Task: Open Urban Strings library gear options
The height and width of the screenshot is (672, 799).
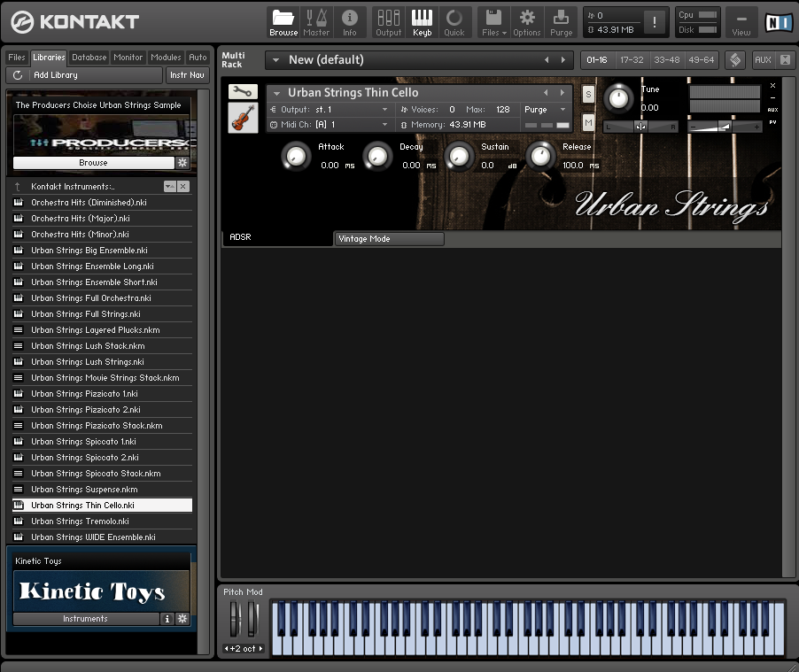Action: click(x=182, y=163)
